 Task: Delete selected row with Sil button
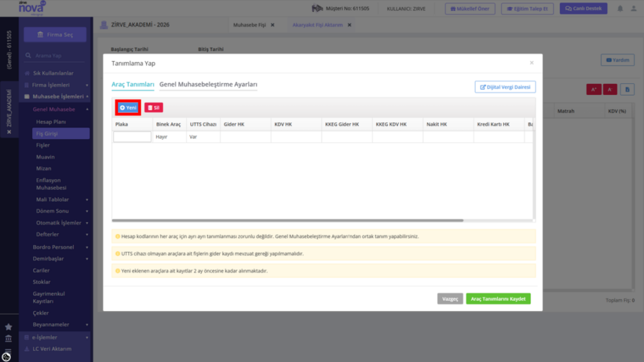tap(153, 108)
